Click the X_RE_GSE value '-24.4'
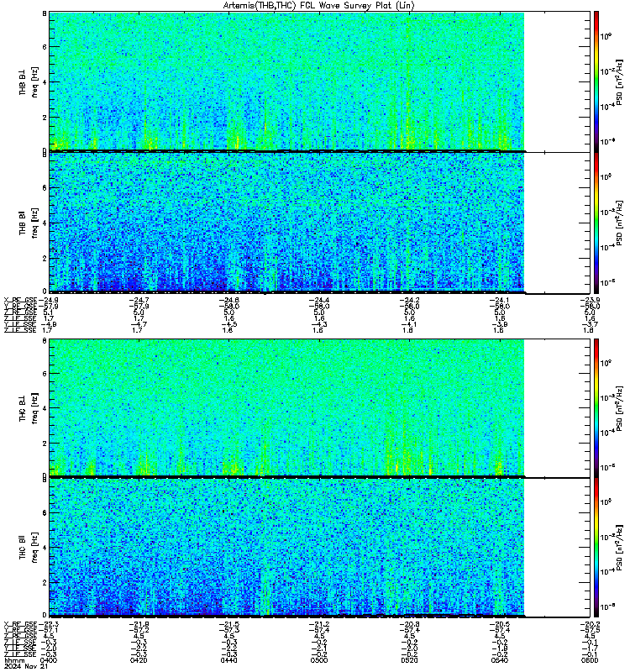630x672 pixels. click(319, 300)
